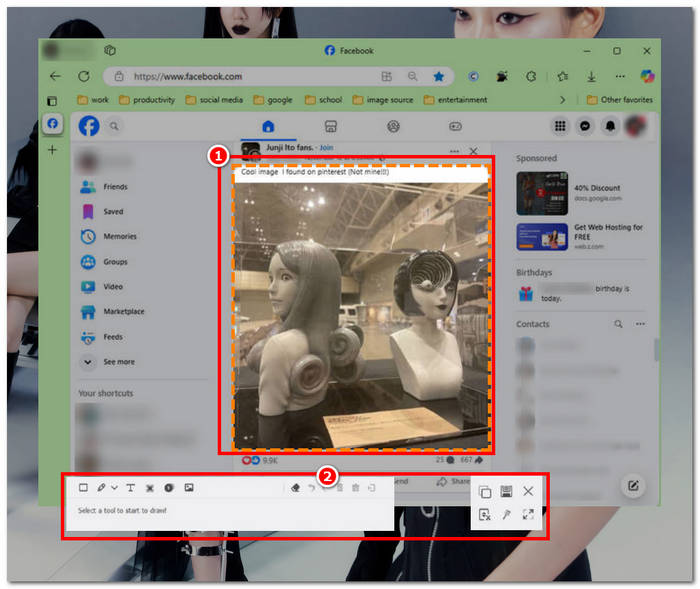Go back in browser
The width and height of the screenshot is (700, 589).
tap(55, 76)
